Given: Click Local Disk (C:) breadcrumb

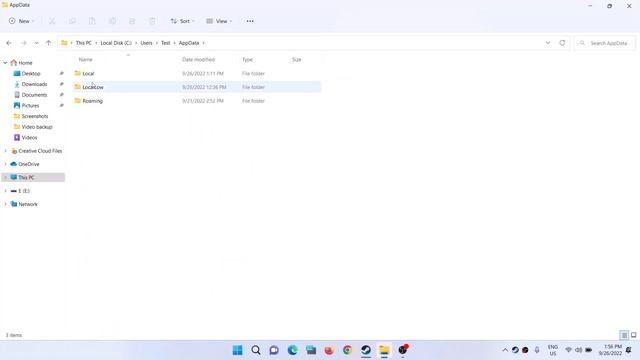Looking at the screenshot, I should 116,43.
